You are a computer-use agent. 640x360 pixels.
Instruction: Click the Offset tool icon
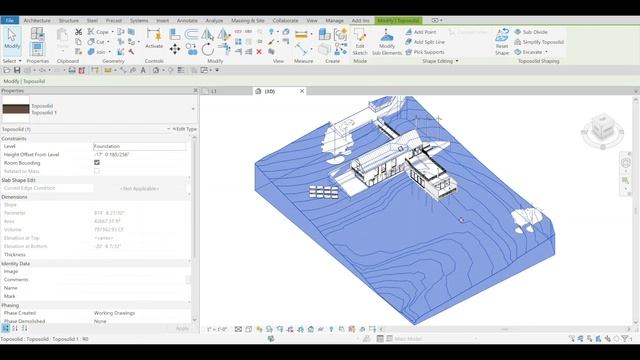pos(191,34)
